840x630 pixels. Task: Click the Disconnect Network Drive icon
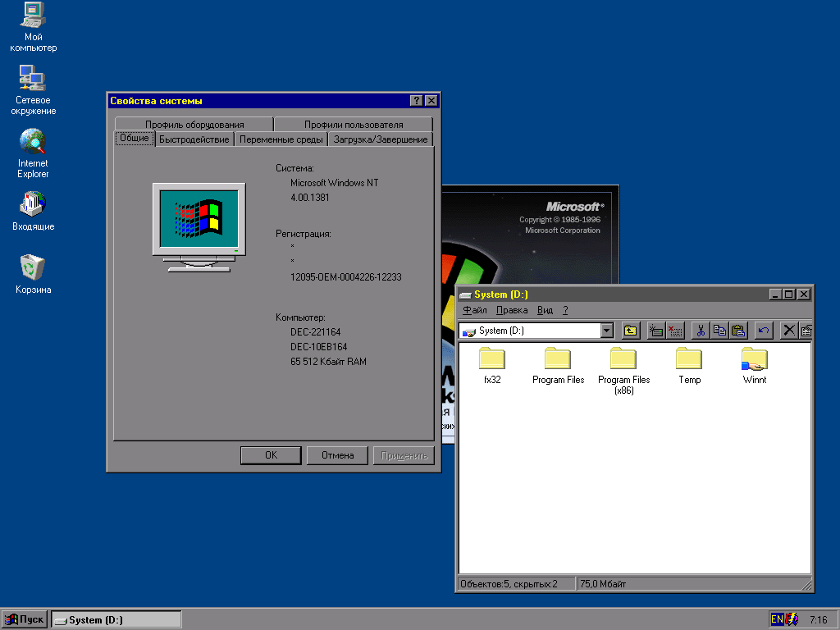pyautogui.click(x=675, y=331)
